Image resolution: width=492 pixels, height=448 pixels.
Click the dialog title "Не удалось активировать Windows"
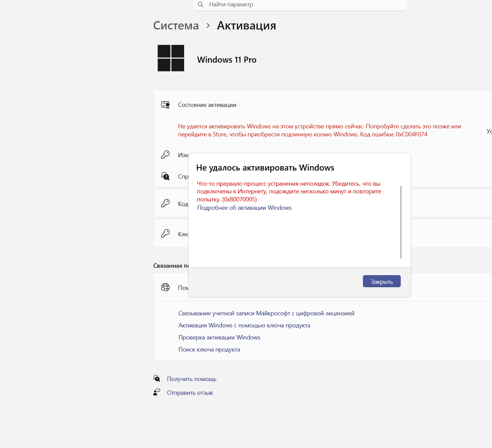pyautogui.click(x=265, y=168)
